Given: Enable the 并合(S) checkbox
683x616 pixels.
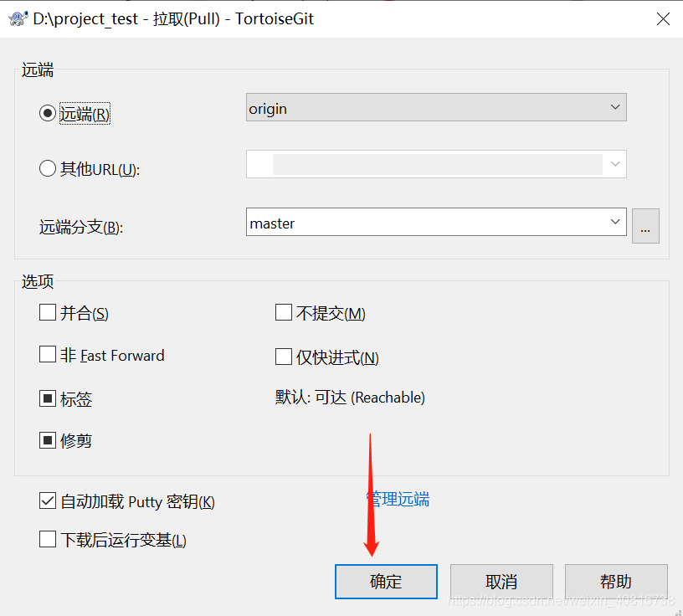Looking at the screenshot, I should 48,312.
